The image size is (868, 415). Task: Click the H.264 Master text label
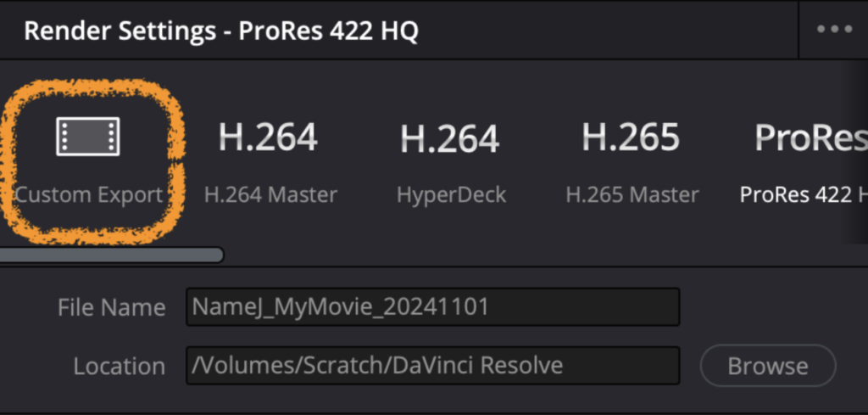[x=270, y=194]
